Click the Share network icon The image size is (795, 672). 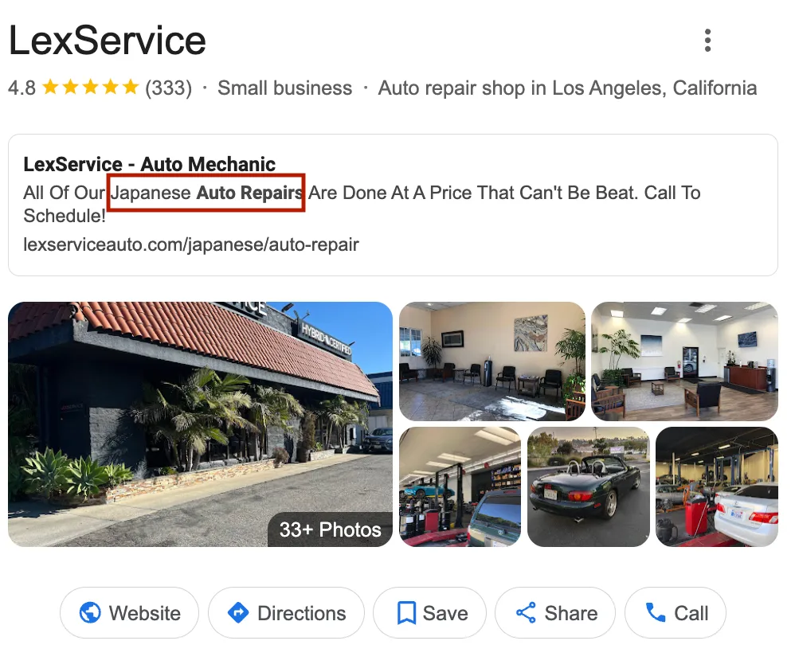coord(526,613)
